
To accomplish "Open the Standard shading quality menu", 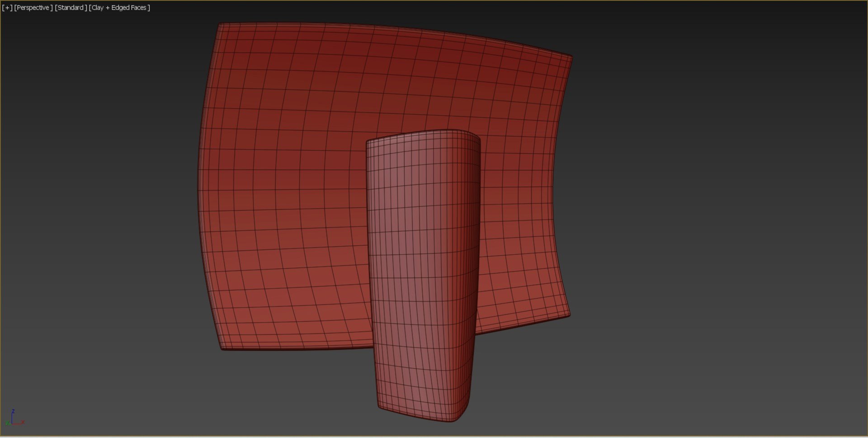I will [71, 8].
